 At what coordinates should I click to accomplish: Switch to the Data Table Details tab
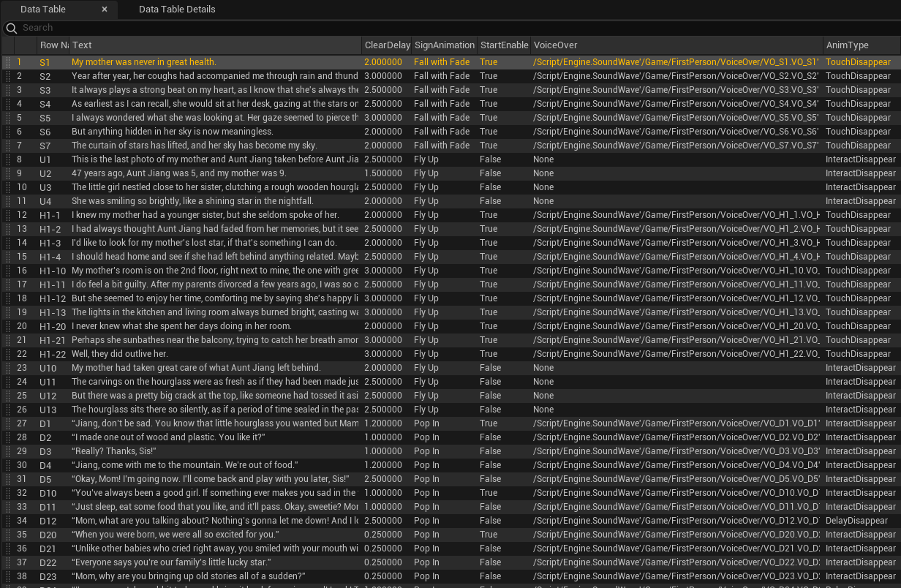click(x=177, y=10)
